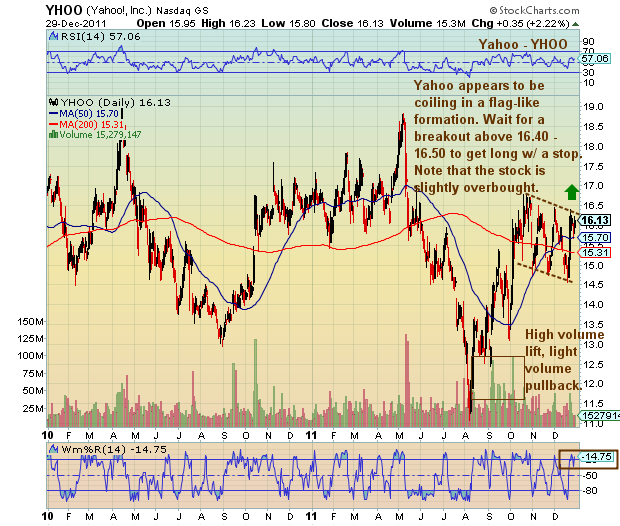Click the 15.70 blue MA value tag

[595, 237]
